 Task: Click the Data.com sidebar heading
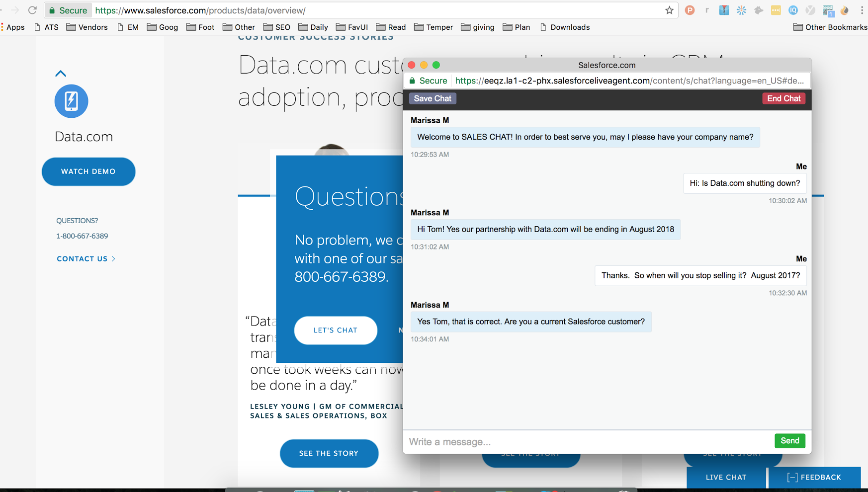tap(84, 137)
